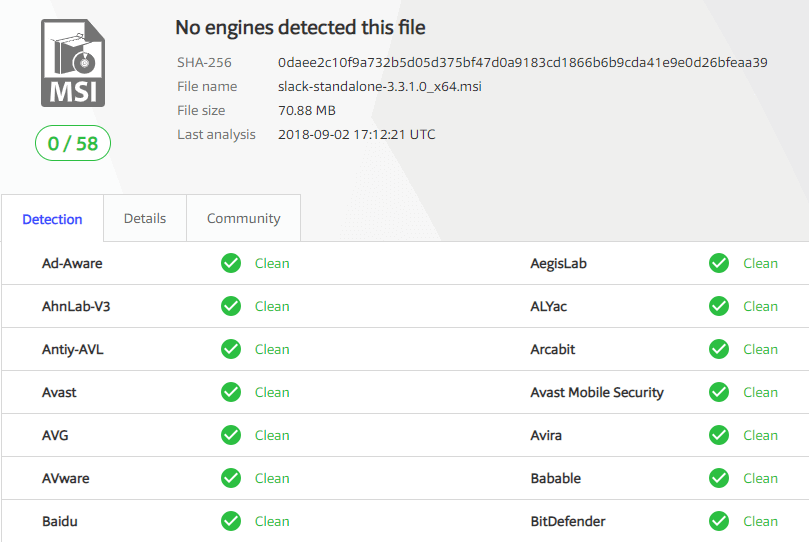Click the Clean result for Baidu
The width and height of the screenshot is (809, 542).
tap(272, 521)
